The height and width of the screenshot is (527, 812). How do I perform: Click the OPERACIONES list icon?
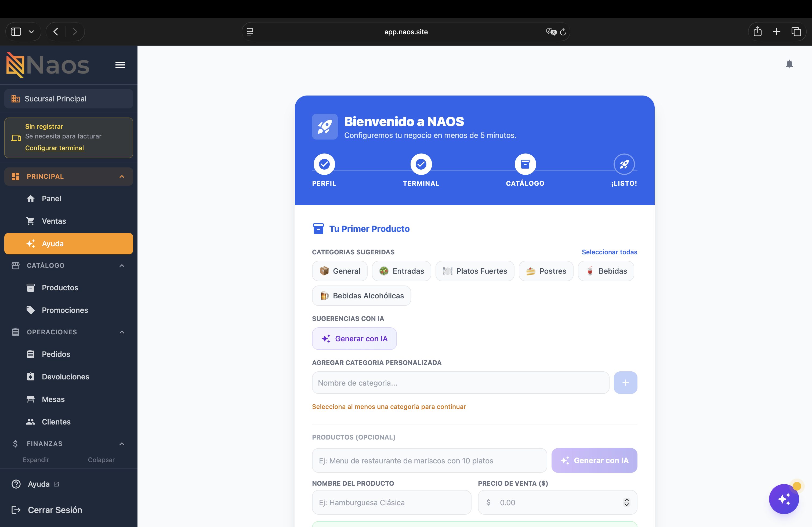(15, 332)
